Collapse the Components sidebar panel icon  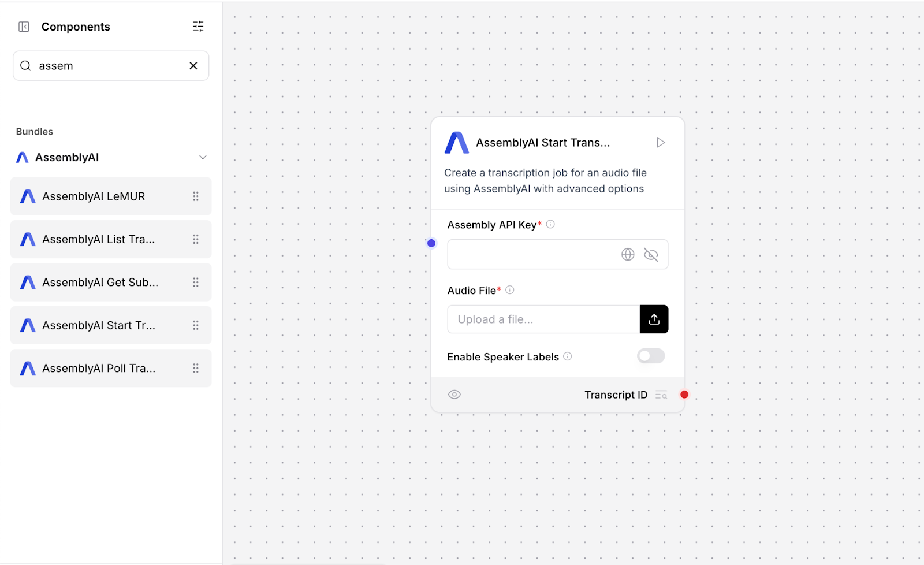(24, 27)
